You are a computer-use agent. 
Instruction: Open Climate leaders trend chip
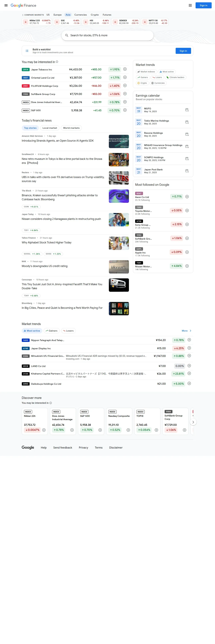(x=175, y=78)
